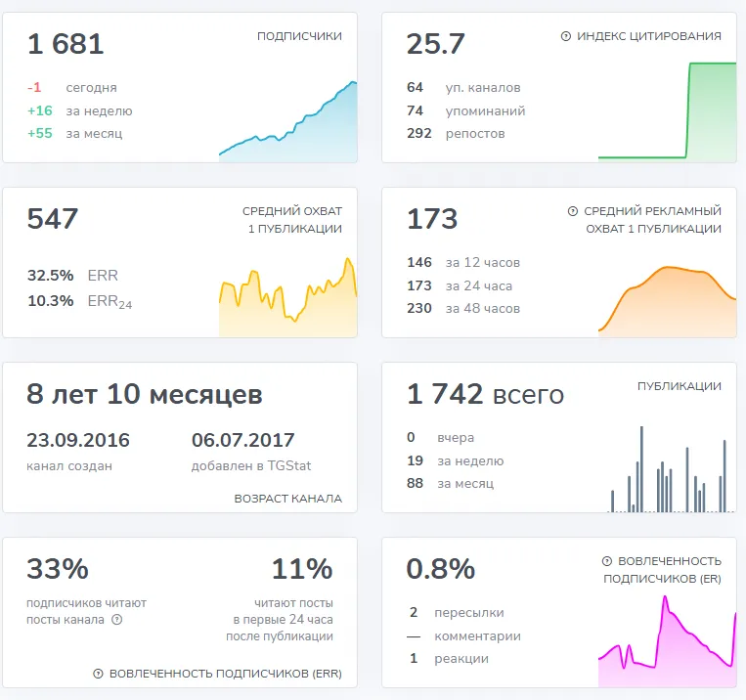
Task: Open the yellow average reach chart
Action: point(287,297)
